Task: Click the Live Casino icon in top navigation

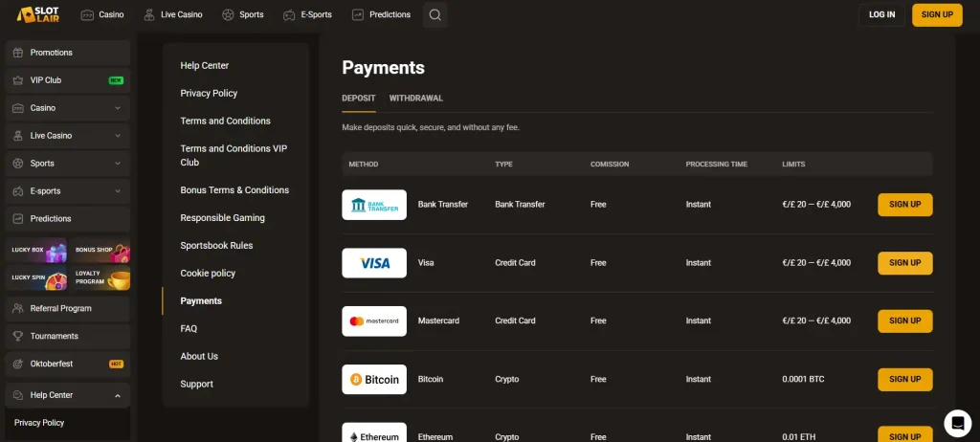Action: click(148, 15)
